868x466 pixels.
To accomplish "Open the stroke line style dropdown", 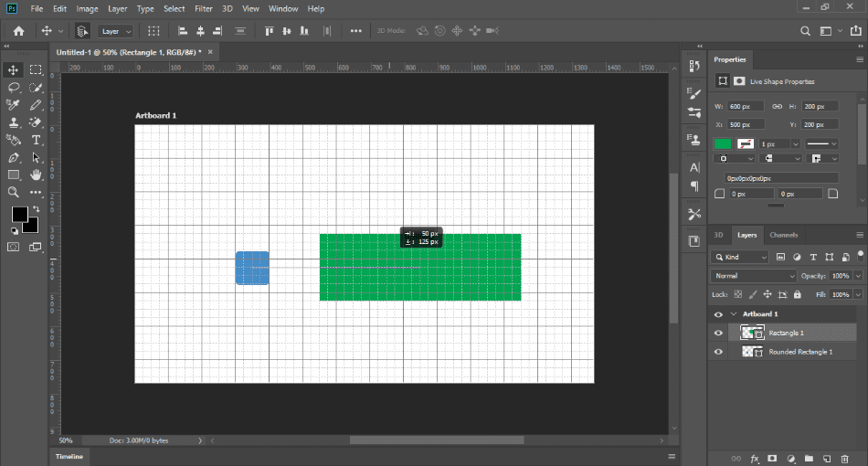I will pyautogui.click(x=821, y=143).
